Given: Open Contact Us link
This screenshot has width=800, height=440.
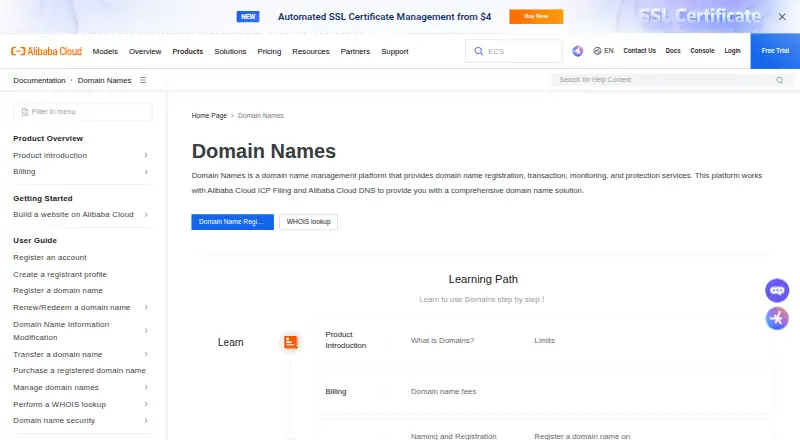Looking at the screenshot, I should [639, 51].
